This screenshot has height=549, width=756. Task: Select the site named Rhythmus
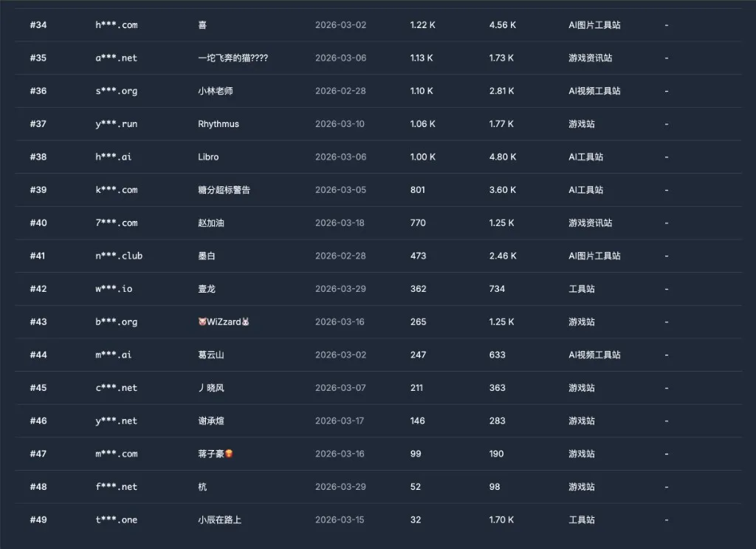[217, 123]
